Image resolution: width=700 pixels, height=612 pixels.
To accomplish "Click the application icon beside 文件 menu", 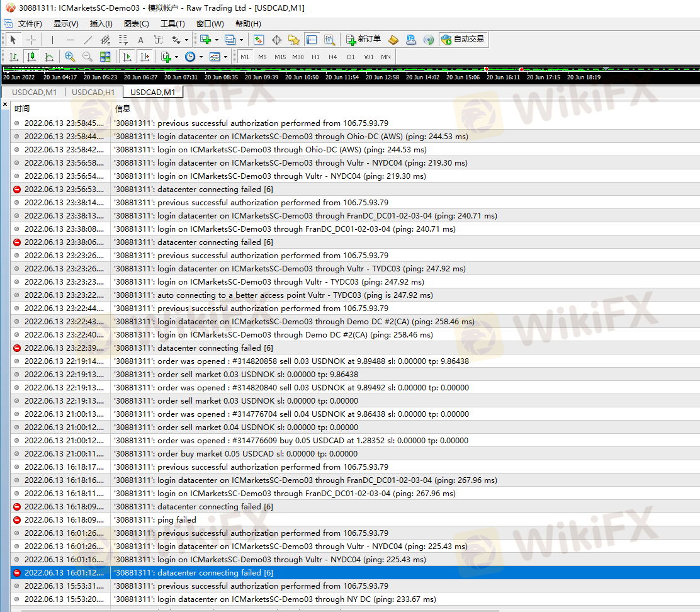I will [8, 23].
